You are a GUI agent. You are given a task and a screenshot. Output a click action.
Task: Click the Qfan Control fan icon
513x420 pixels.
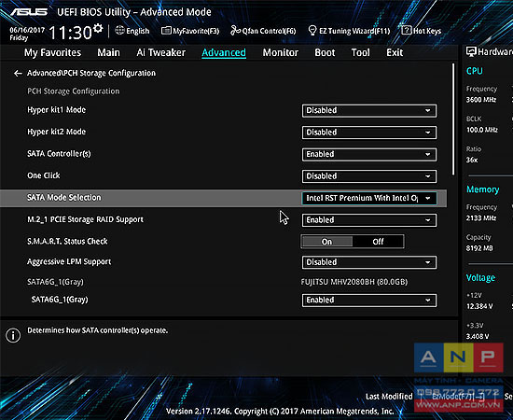click(235, 31)
